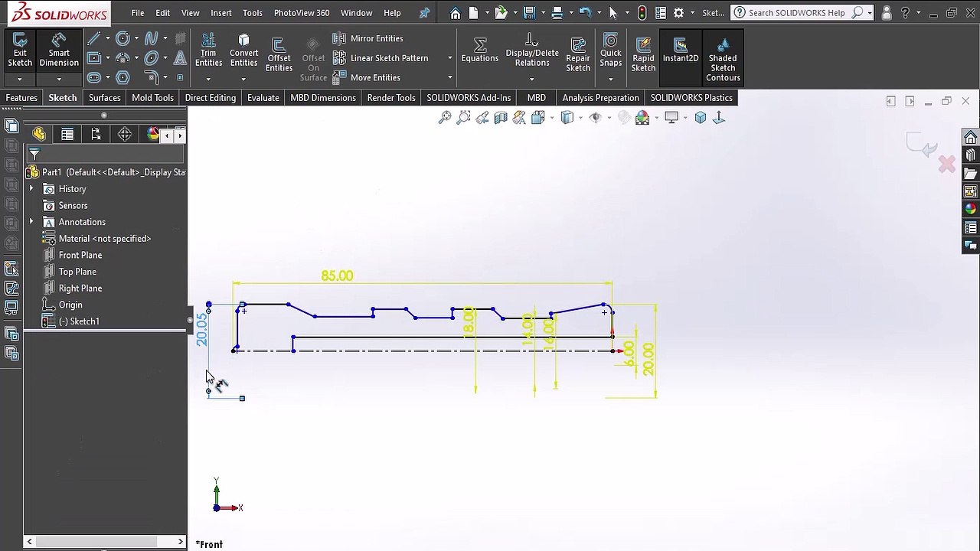Open the Trim Entities dropdown arrow
This screenshot has height=551, width=980.
point(208,79)
